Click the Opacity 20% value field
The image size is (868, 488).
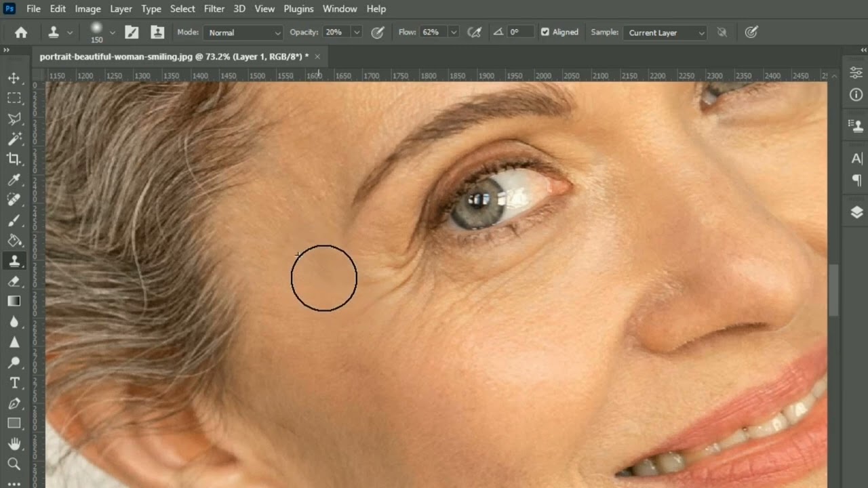click(x=336, y=33)
